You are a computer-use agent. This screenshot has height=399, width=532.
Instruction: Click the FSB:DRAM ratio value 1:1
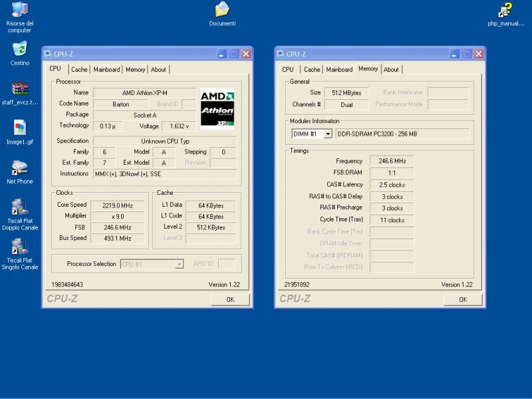pos(392,173)
